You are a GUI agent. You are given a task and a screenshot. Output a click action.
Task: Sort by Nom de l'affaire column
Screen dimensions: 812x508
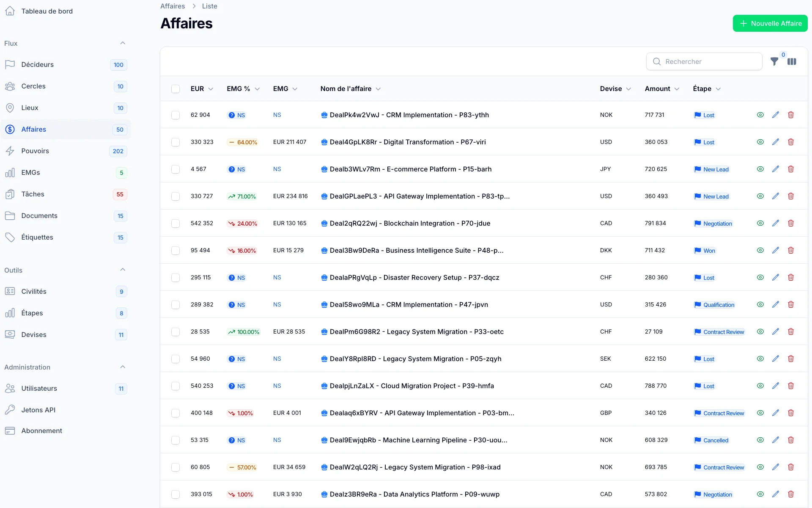[x=351, y=88]
